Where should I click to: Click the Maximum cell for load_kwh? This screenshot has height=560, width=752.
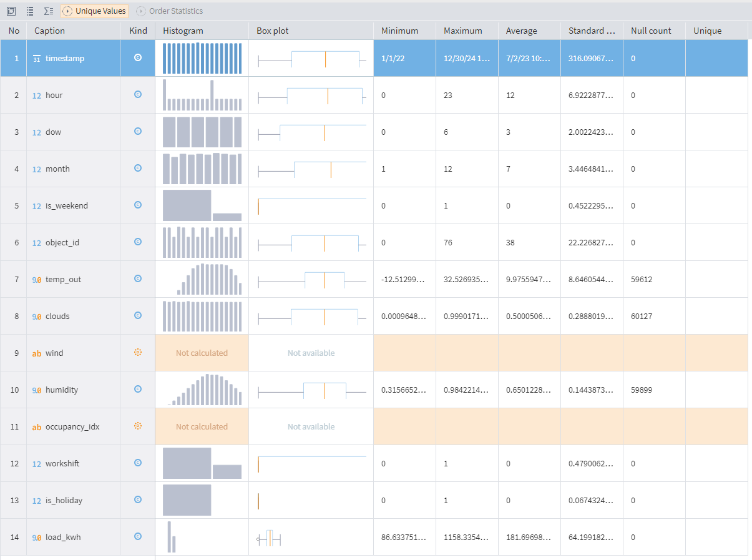click(466, 538)
